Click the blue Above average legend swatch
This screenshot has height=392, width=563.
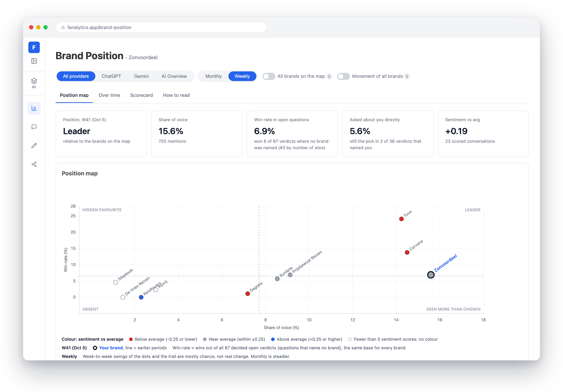tap(273, 339)
